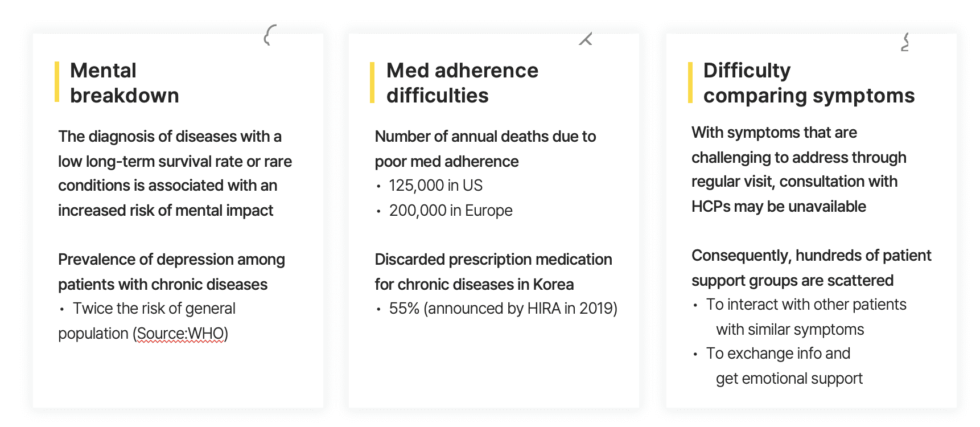The width and height of the screenshot is (980, 427).
Task: Click the To interact with other patients bullet
Action: point(806,317)
